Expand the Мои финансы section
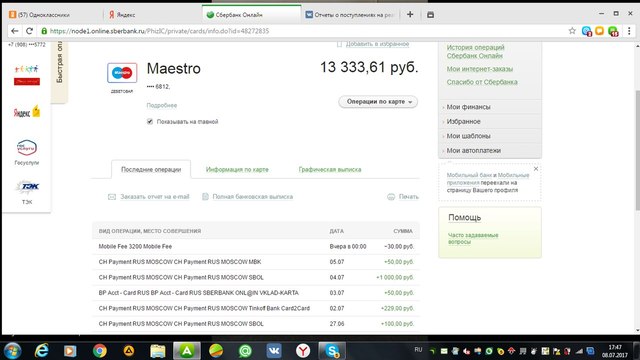This screenshot has width=640, height=360. coord(468,107)
